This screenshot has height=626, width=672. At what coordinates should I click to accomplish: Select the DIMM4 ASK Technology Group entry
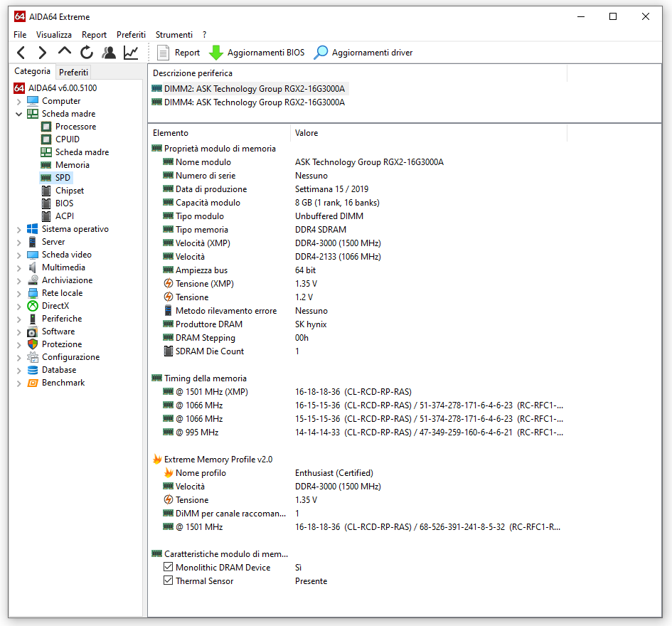point(248,102)
